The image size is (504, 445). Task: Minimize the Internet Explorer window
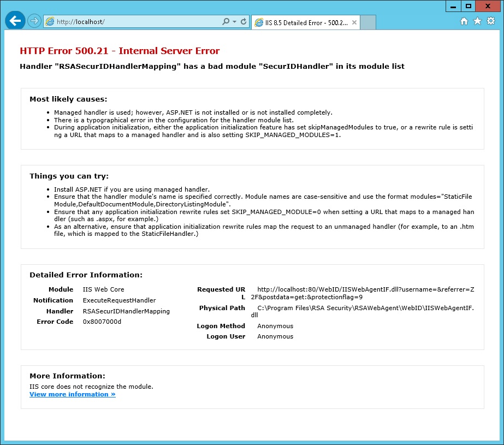click(453, 5)
